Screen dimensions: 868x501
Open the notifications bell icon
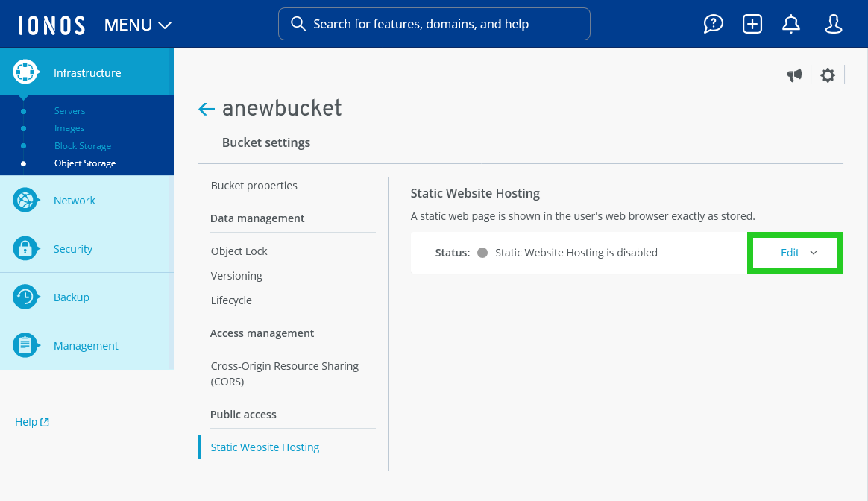(790, 24)
